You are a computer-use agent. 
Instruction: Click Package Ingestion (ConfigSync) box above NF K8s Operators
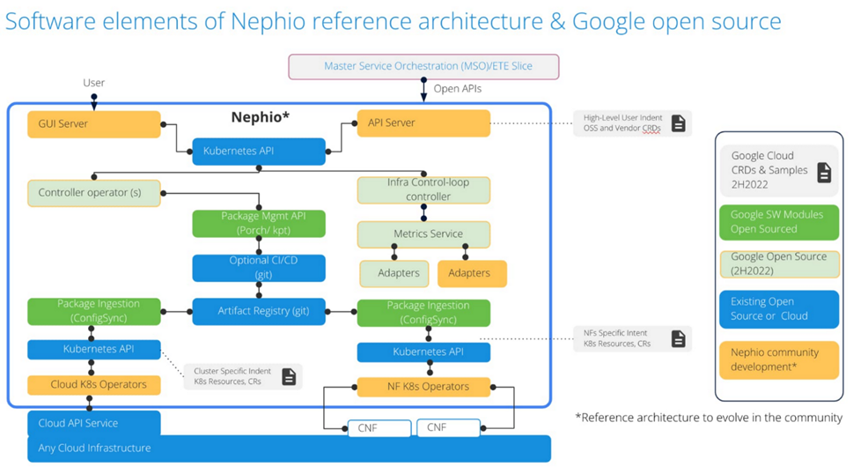tap(423, 313)
